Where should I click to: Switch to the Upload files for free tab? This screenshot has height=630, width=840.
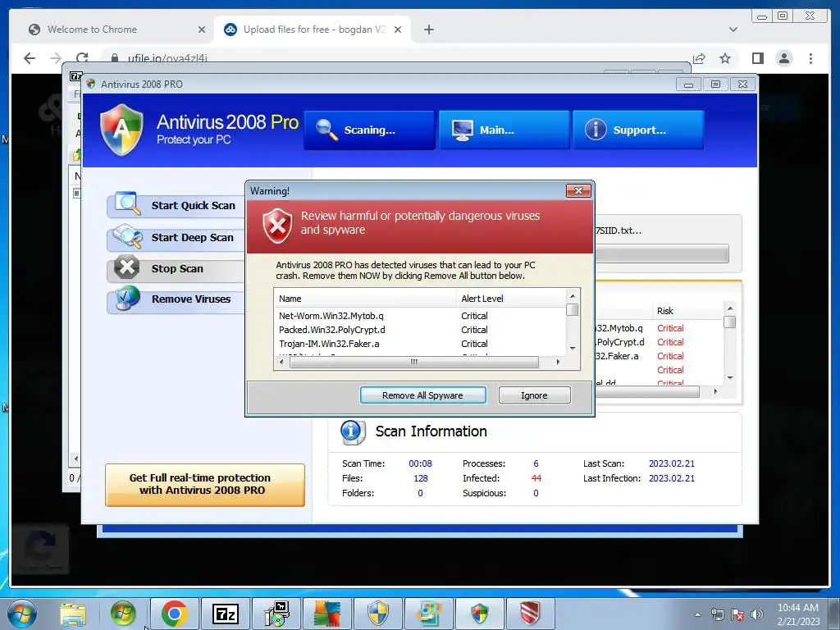coord(313,30)
